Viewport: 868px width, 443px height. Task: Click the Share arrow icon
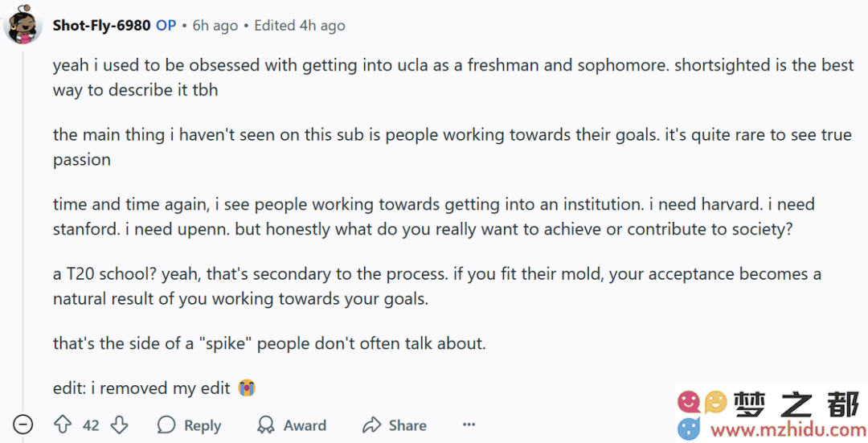click(371, 425)
